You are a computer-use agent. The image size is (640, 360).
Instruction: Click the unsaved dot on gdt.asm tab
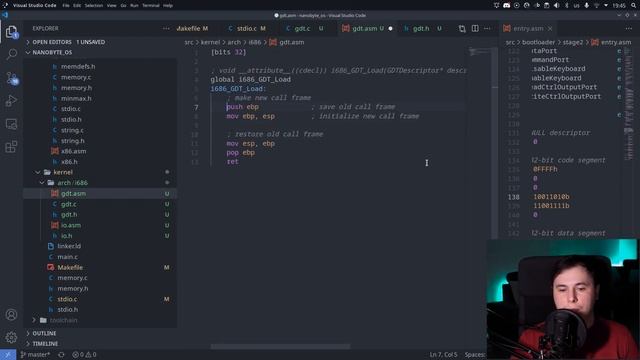391,29
